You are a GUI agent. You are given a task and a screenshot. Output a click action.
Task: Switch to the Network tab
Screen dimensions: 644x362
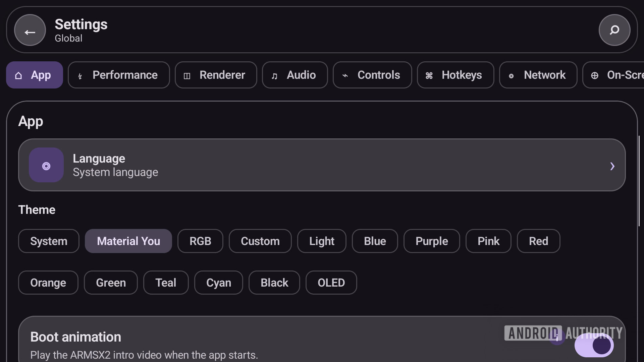click(x=538, y=75)
